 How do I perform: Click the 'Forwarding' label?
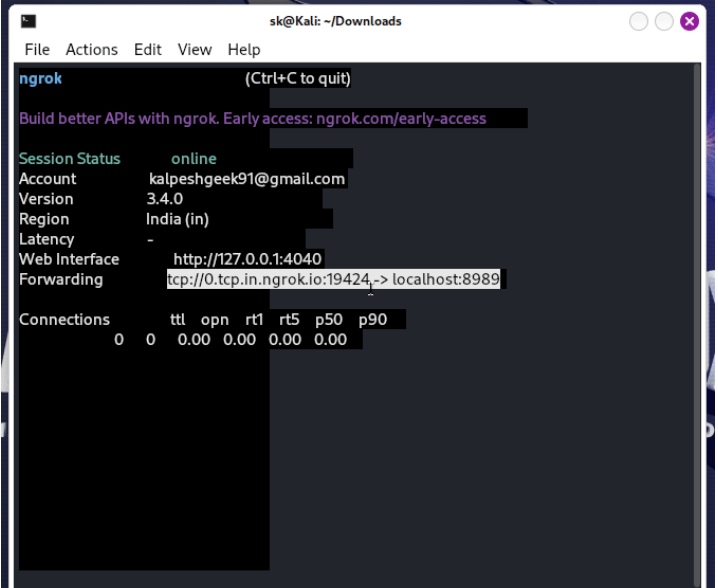(61, 279)
